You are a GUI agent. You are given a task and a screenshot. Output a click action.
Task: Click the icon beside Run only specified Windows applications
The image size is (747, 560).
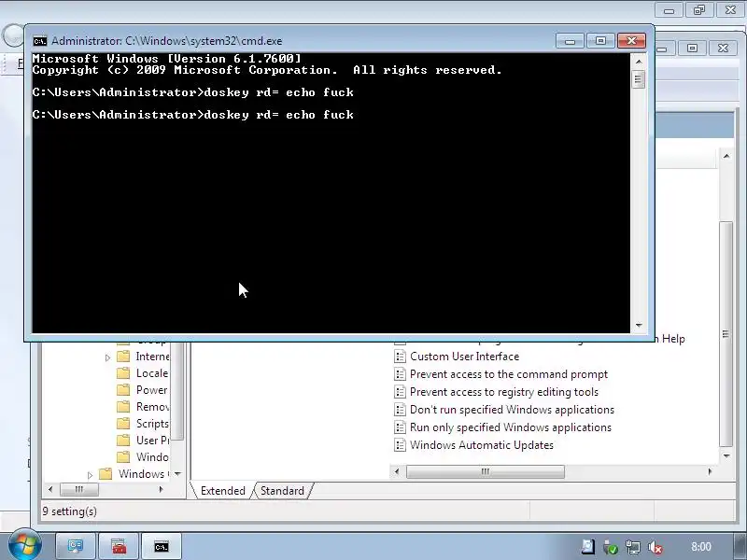[400, 427]
